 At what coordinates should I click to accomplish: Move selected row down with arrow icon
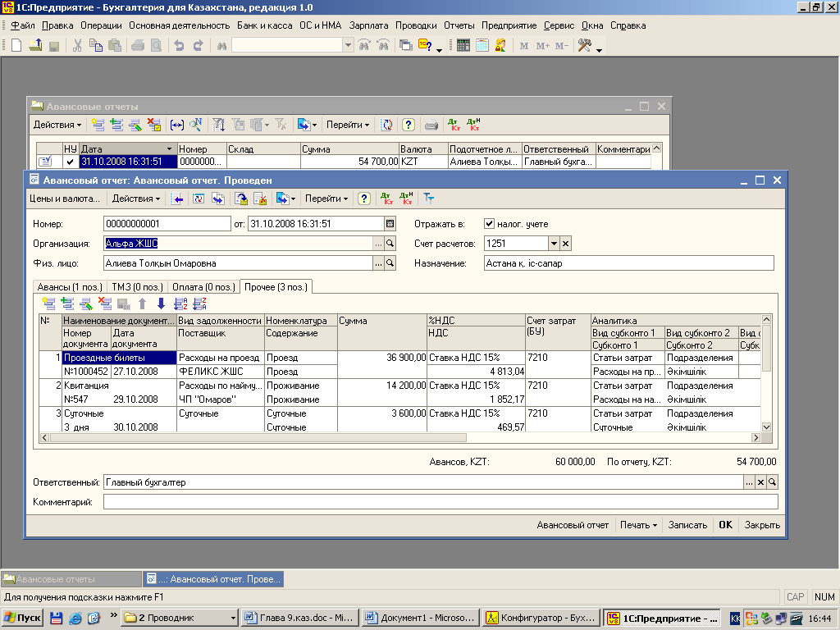(161, 304)
